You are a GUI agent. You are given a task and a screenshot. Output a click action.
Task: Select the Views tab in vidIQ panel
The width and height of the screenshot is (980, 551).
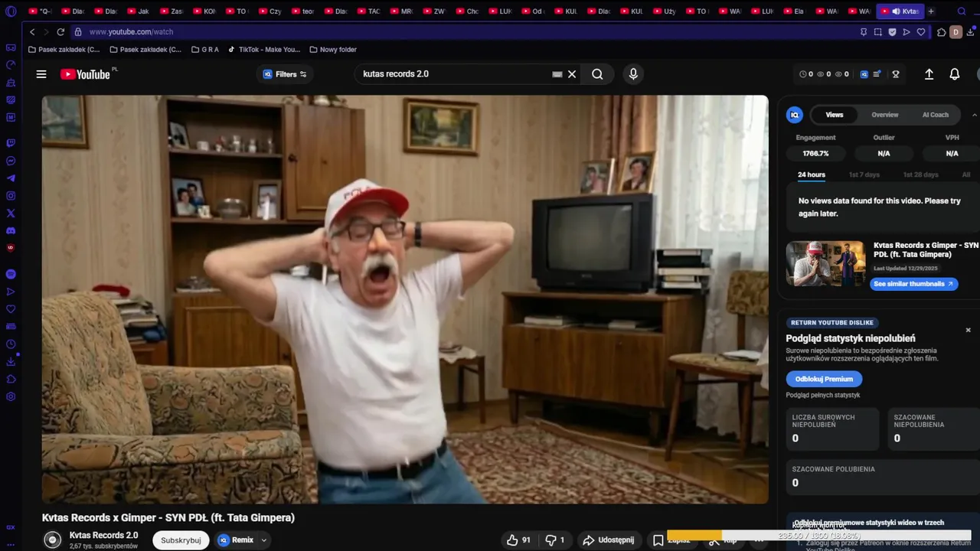tap(835, 115)
